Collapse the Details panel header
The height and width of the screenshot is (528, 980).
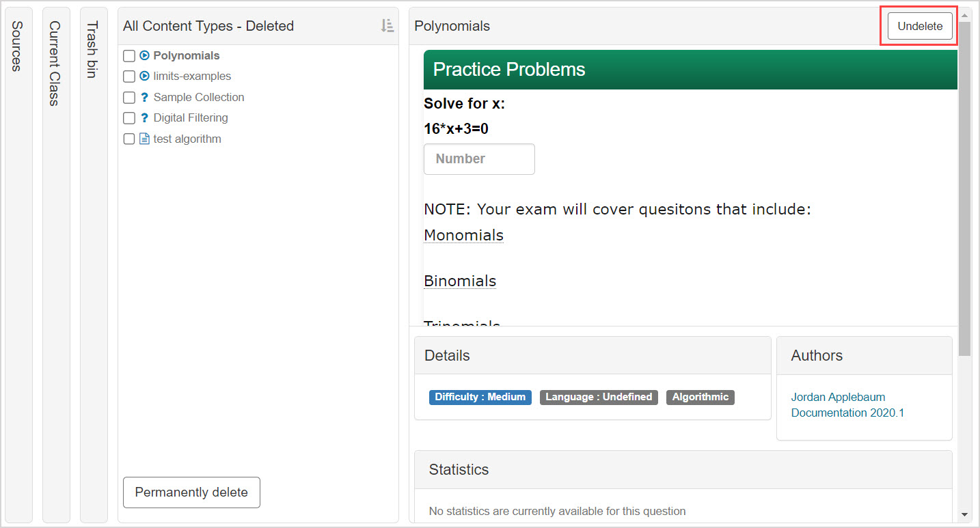coord(447,355)
